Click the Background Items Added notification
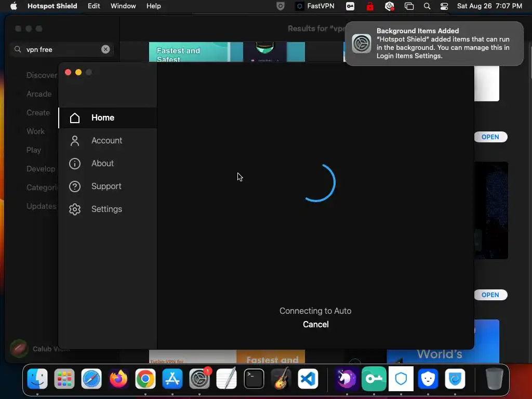 pos(434,44)
